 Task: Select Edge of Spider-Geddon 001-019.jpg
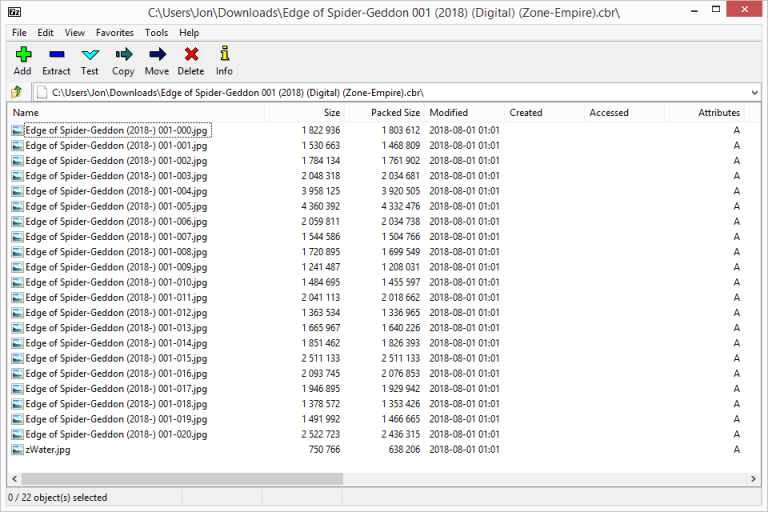[116, 419]
